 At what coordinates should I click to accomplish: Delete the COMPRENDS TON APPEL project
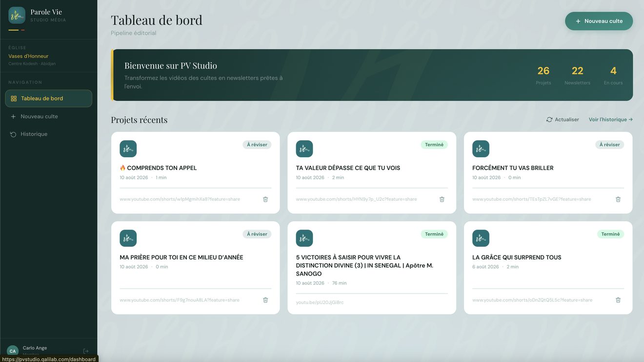(x=265, y=199)
